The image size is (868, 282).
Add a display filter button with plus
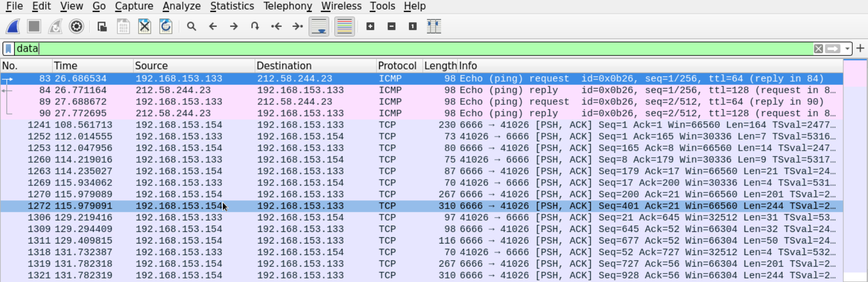point(861,48)
